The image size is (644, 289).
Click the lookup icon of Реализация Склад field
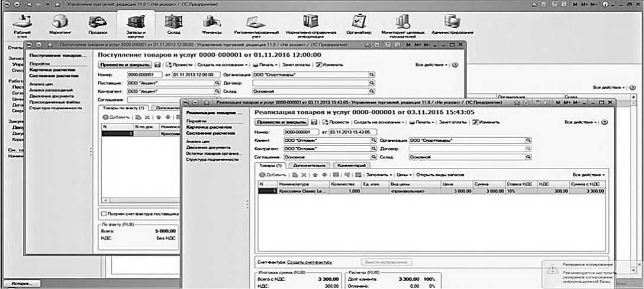pyautogui.click(x=528, y=157)
